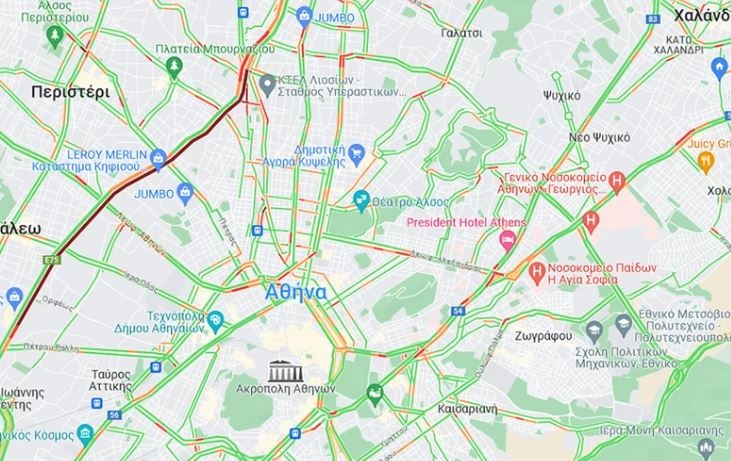Click the LEROY MERLIN shopping bag pin

(x=158, y=160)
